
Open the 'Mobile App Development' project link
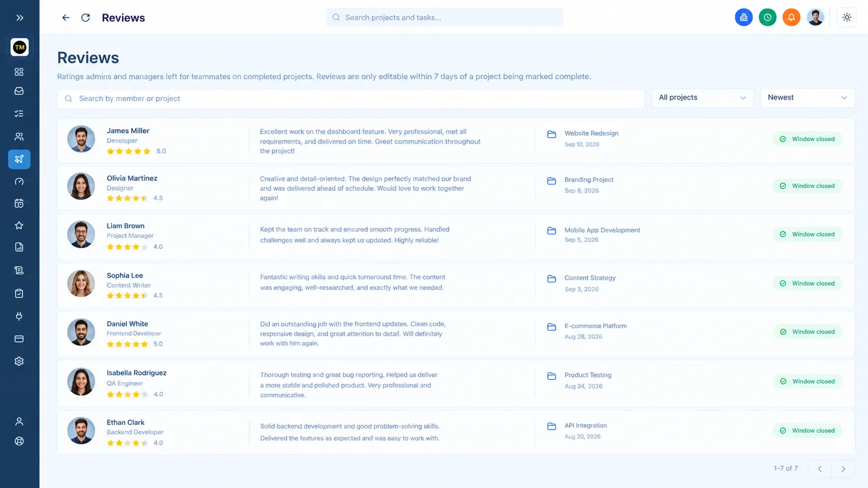[602, 230]
